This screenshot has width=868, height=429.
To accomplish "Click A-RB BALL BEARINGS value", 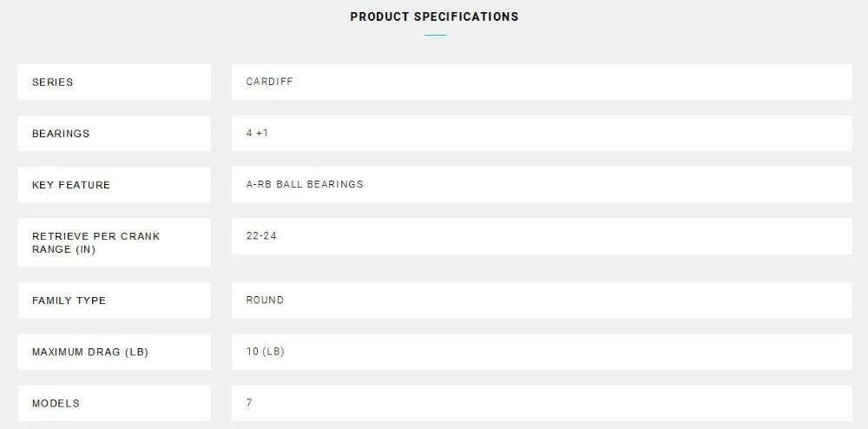I will point(305,184).
